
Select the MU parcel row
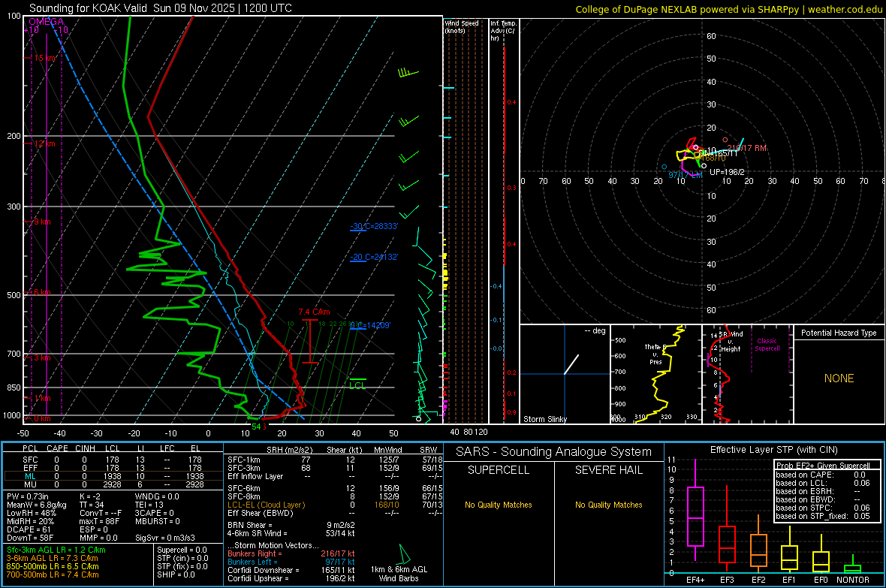click(x=113, y=484)
